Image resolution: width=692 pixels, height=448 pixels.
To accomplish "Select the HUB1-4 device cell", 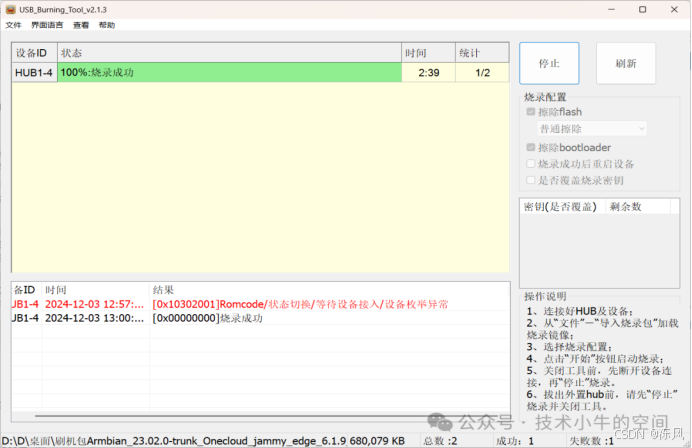I will click(x=34, y=72).
